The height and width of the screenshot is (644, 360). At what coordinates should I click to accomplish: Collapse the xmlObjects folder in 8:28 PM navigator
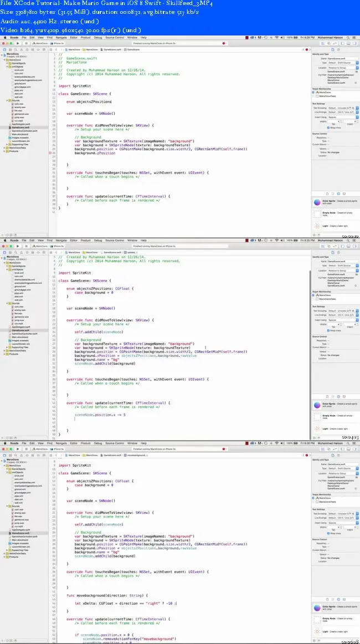tap(8, 67)
